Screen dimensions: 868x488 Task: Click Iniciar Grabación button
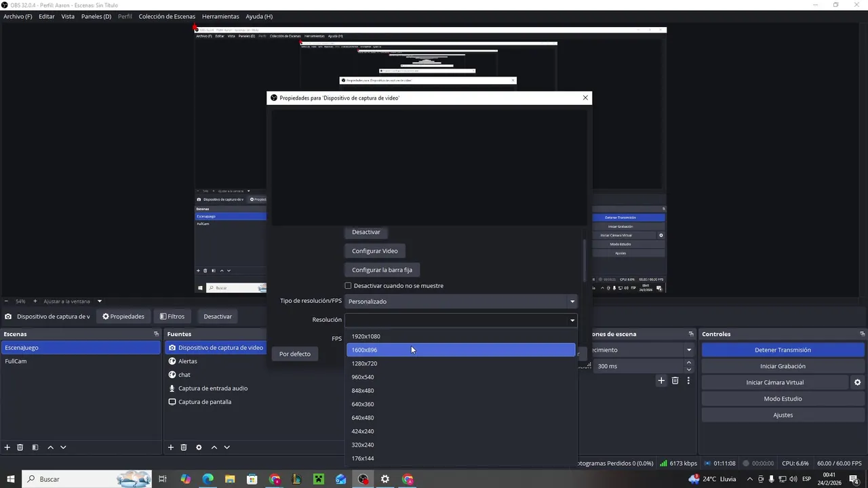click(x=783, y=366)
